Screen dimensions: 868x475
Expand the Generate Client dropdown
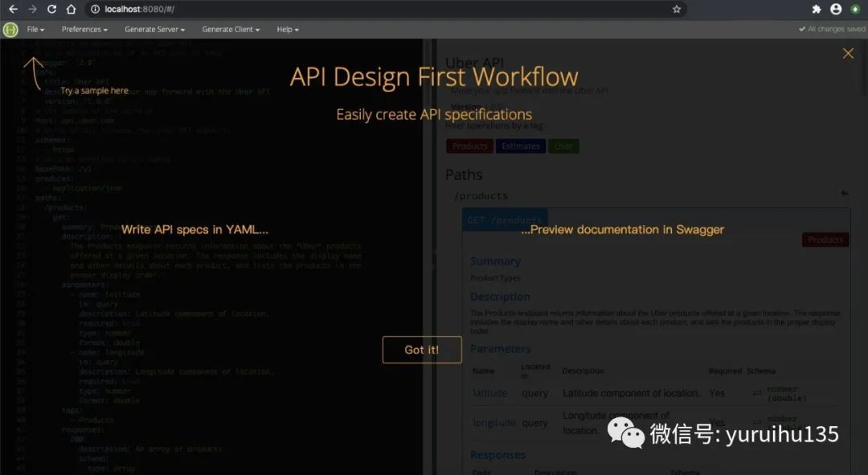pos(231,30)
